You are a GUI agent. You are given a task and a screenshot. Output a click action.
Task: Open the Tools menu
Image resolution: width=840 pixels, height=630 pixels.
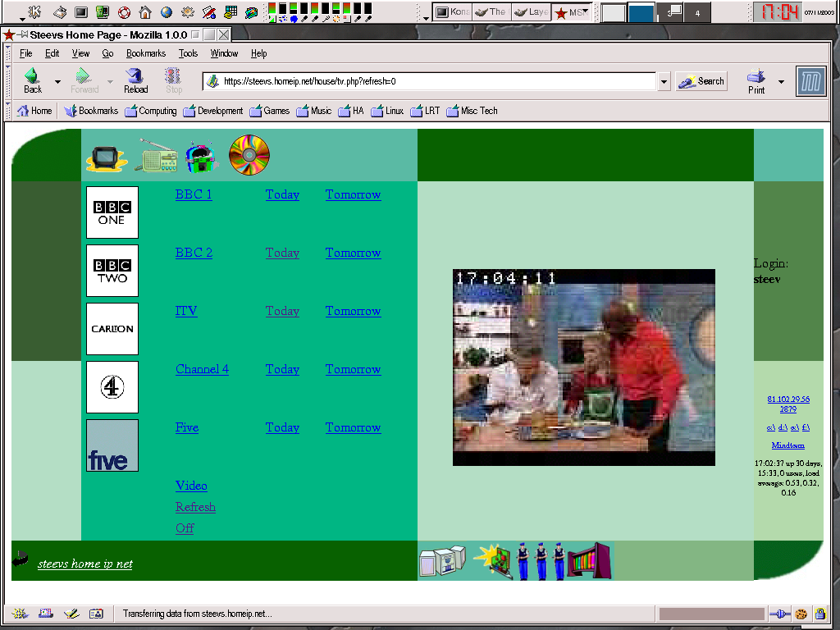pos(188,53)
